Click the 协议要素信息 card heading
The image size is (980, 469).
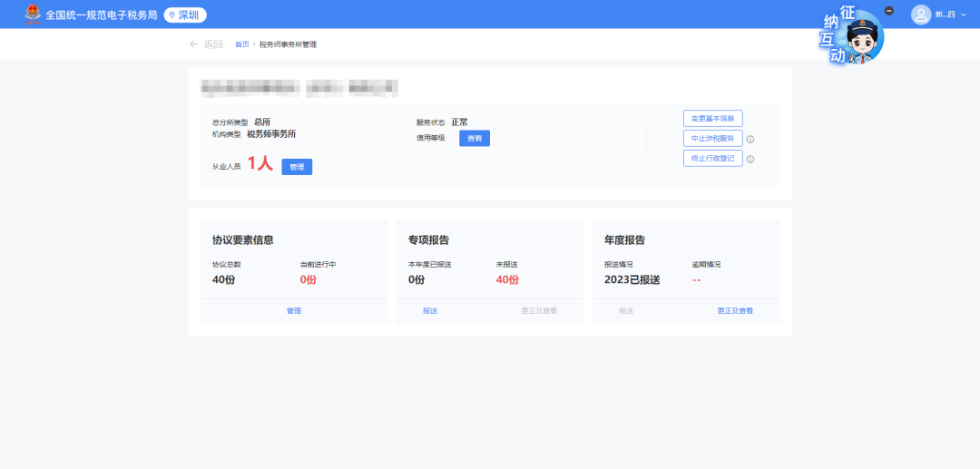[x=242, y=239]
